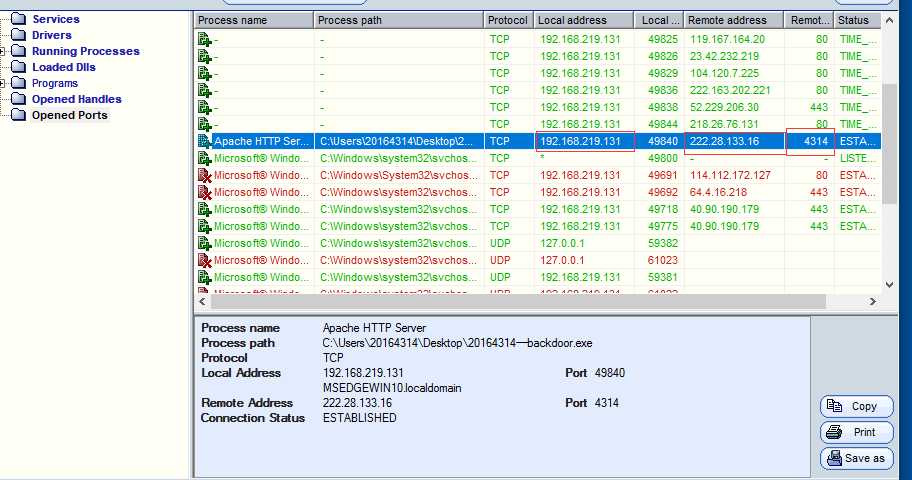Select remote port 4314 cell
This screenshot has width=912, height=480.
[x=810, y=141]
